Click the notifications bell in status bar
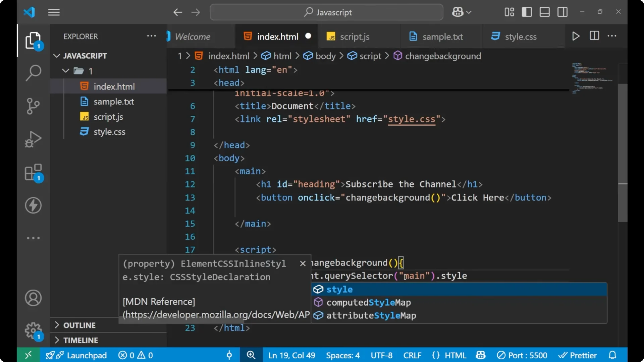Viewport: 644px width, 362px height. [612, 355]
